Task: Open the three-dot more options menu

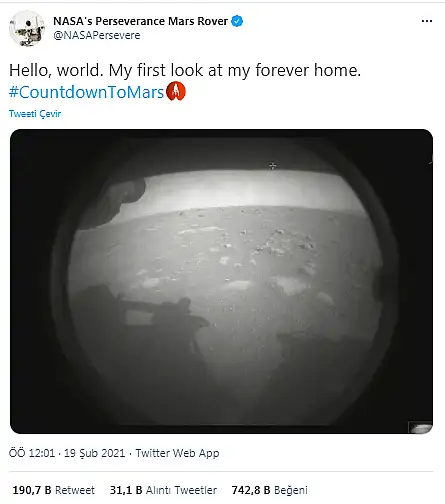Action: 427,21
